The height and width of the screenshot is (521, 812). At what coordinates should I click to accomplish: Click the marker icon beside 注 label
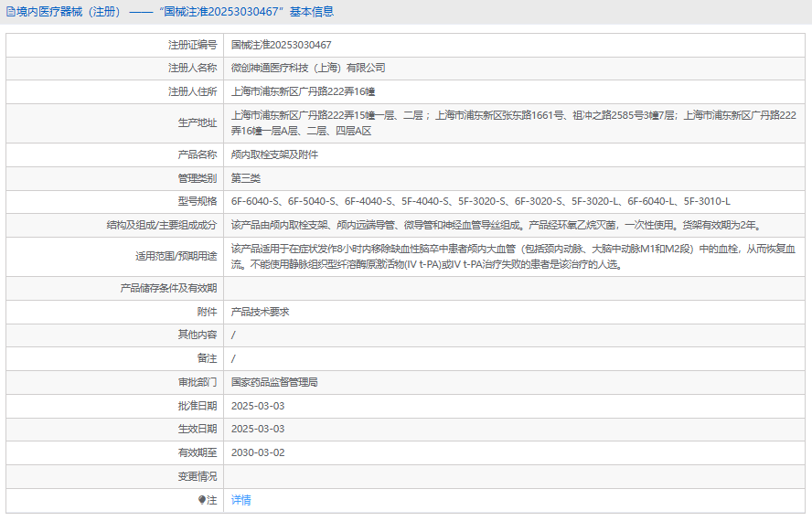coord(202,500)
